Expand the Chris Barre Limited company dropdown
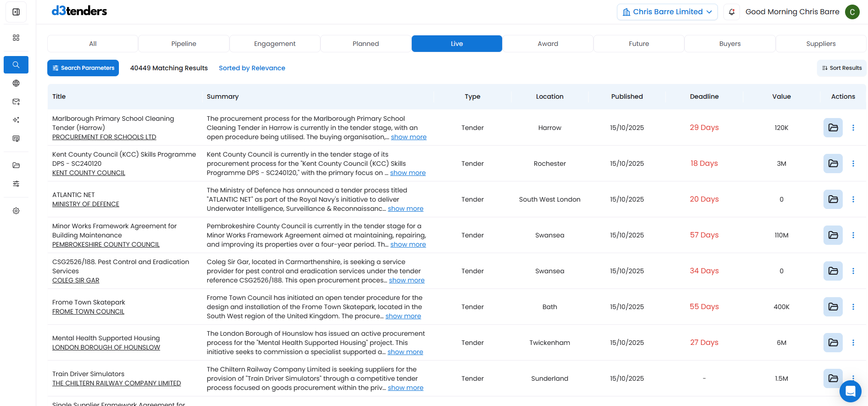 [x=667, y=12]
